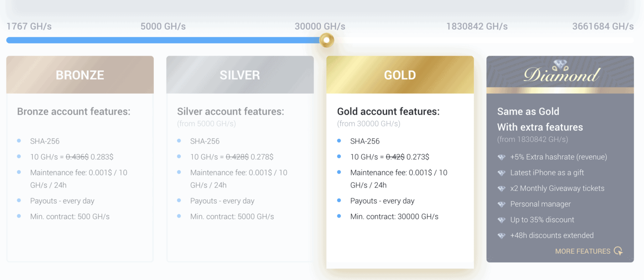Click the bullet next to SHA-256 in Gold features

tap(340, 141)
